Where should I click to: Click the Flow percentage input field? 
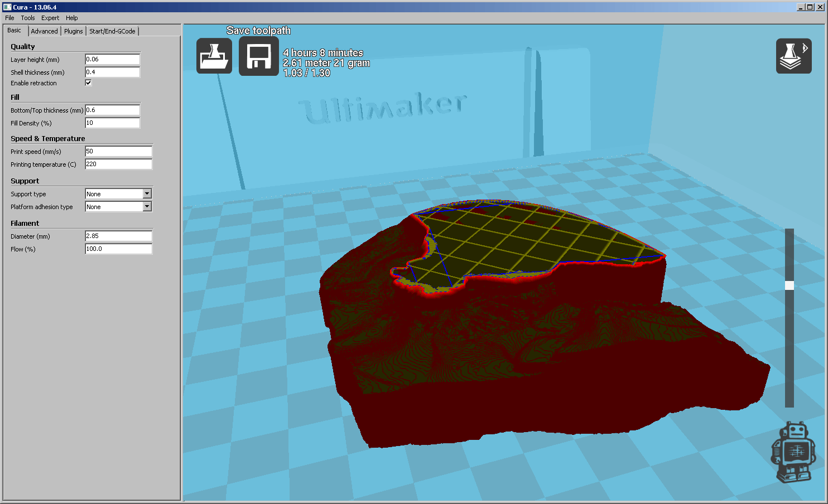point(118,249)
